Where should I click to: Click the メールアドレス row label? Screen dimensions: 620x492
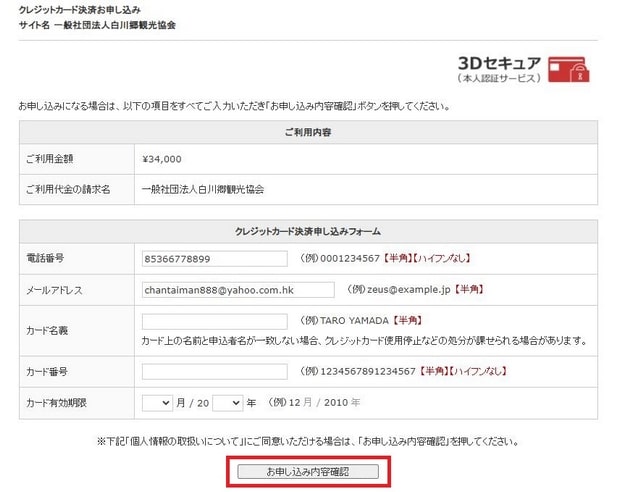tap(53, 290)
